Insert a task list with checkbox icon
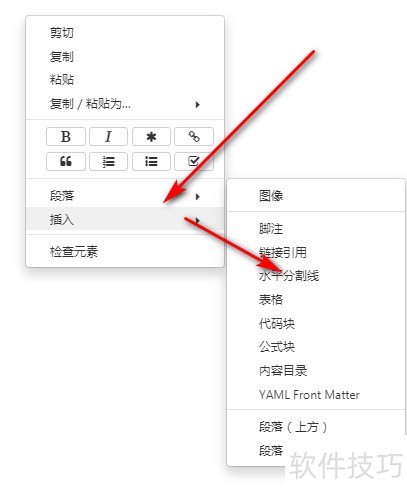407x496 pixels. click(194, 162)
